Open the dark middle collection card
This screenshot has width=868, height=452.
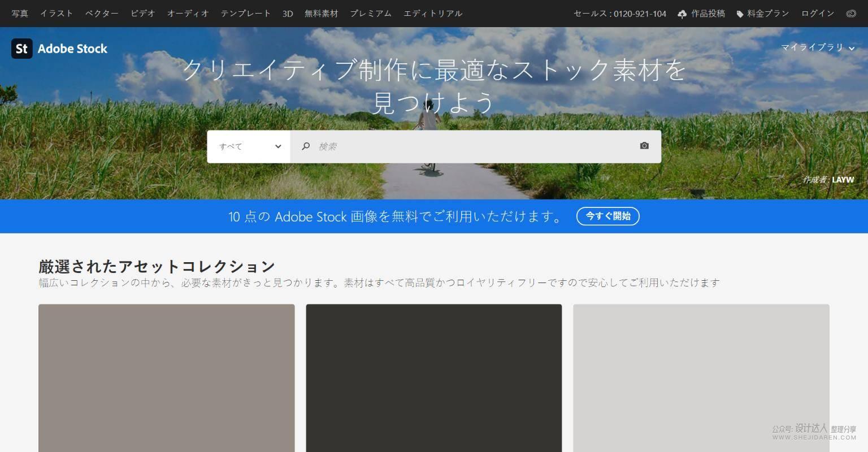pos(434,378)
